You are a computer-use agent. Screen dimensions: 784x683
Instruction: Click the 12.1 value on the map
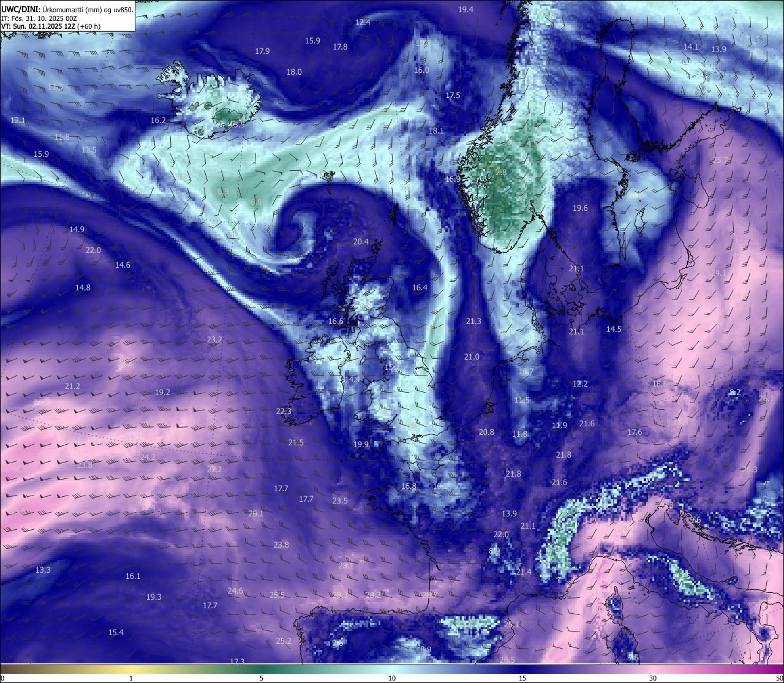[18, 120]
